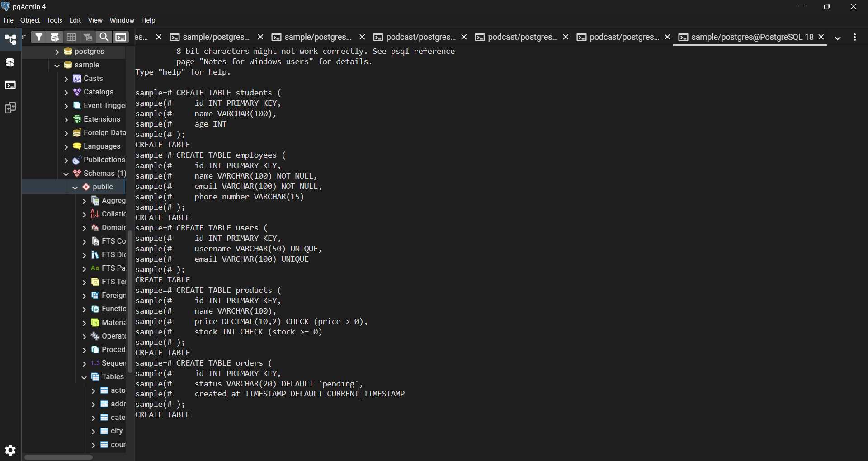This screenshot has width=868, height=461.
Task: Open the Object menu
Action: coord(30,20)
